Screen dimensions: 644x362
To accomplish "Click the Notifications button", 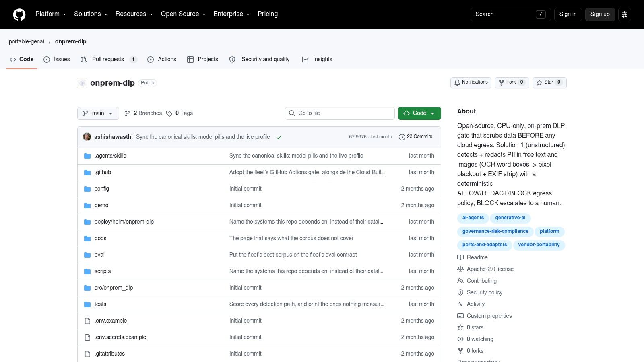I will click(x=471, y=82).
